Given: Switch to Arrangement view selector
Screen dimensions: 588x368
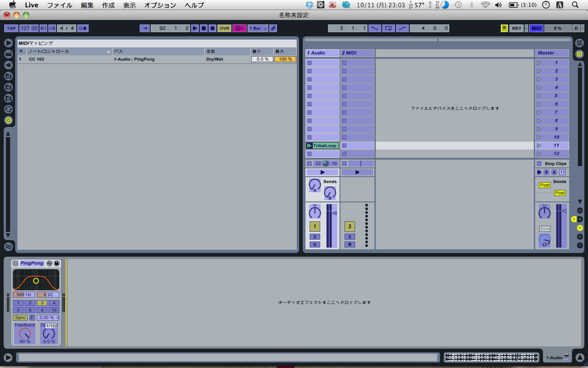Looking at the screenshot, I should pos(579,43).
